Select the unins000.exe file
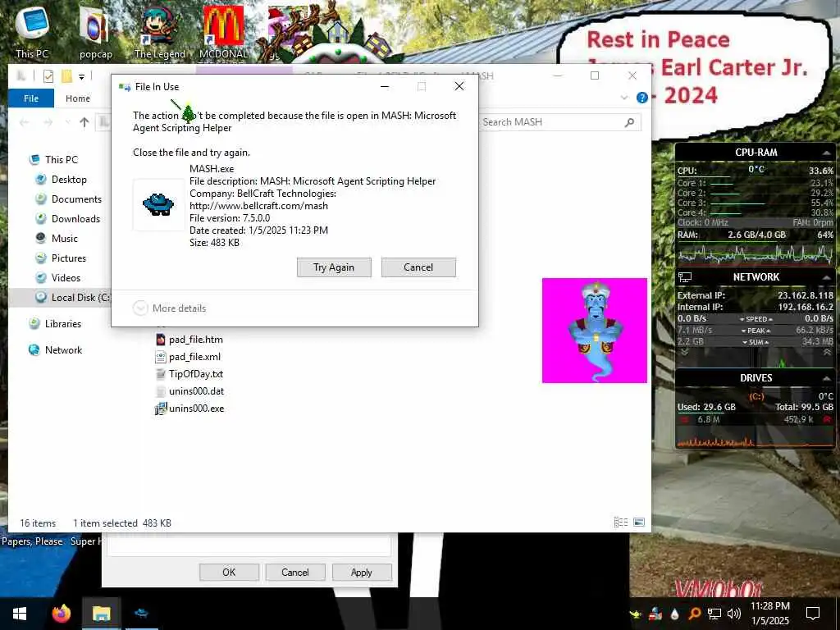 click(x=189, y=408)
